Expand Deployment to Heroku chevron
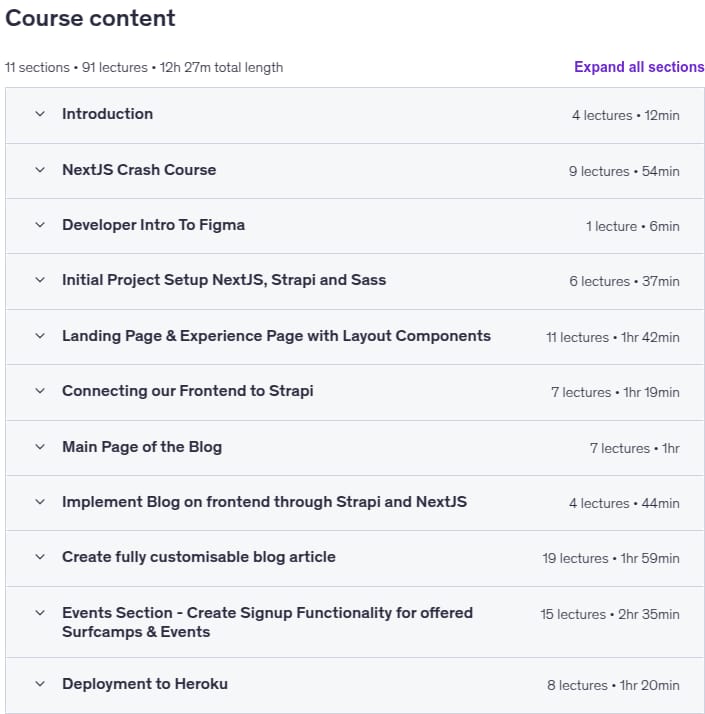This screenshot has height=714, width=705. pyautogui.click(x=40, y=684)
